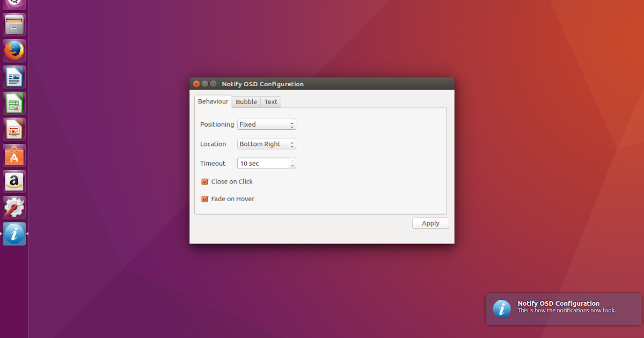Open Ubuntu Software center
The image size is (644, 338).
tap(13, 155)
